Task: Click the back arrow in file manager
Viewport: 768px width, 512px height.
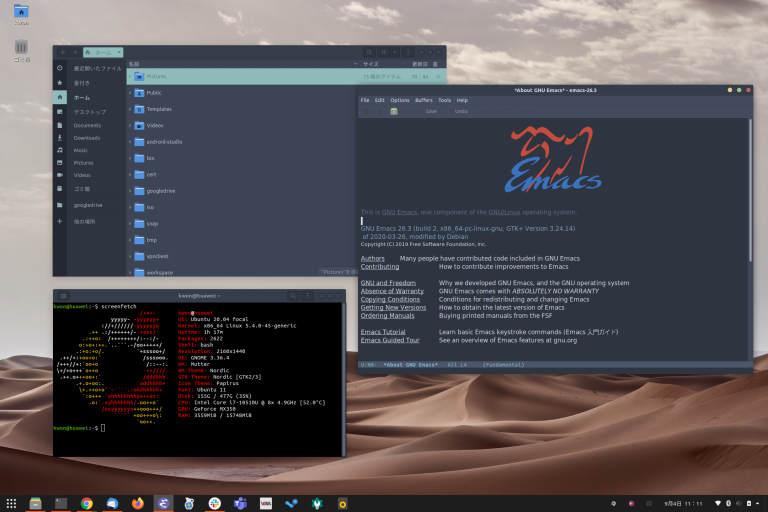Action: coord(63,52)
